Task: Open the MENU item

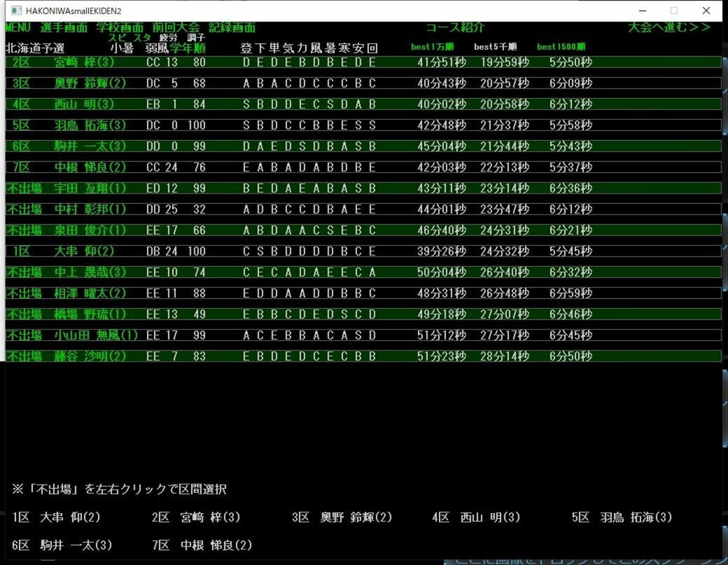Action: tap(17, 28)
